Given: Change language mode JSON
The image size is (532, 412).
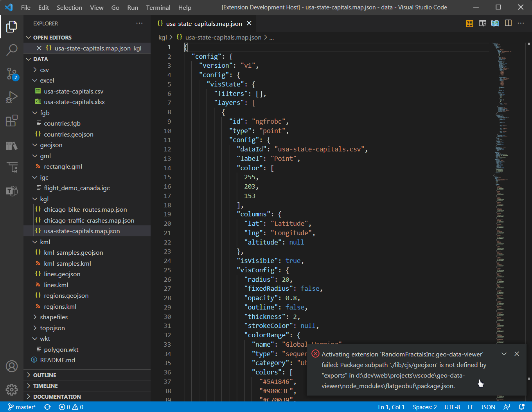Looking at the screenshot, I should (488, 407).
